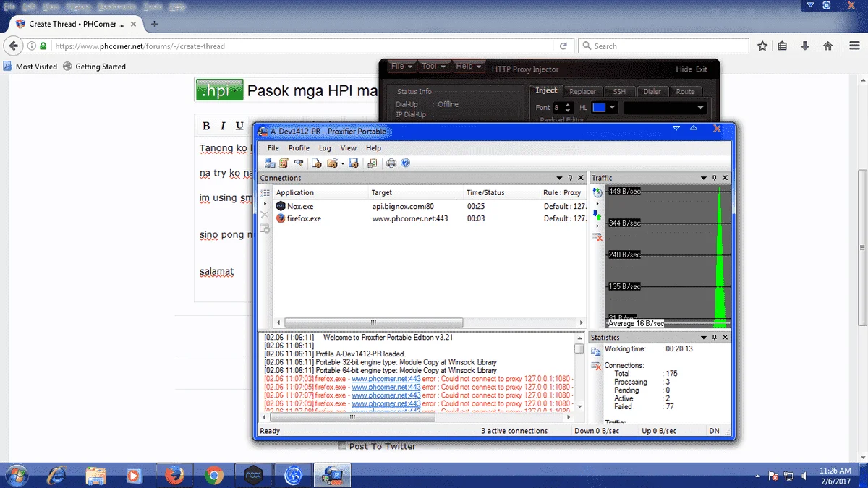Viewport: 868px width, 488px height.
Task: Open wide black combo box in Injector
Action: click(665, 108)
